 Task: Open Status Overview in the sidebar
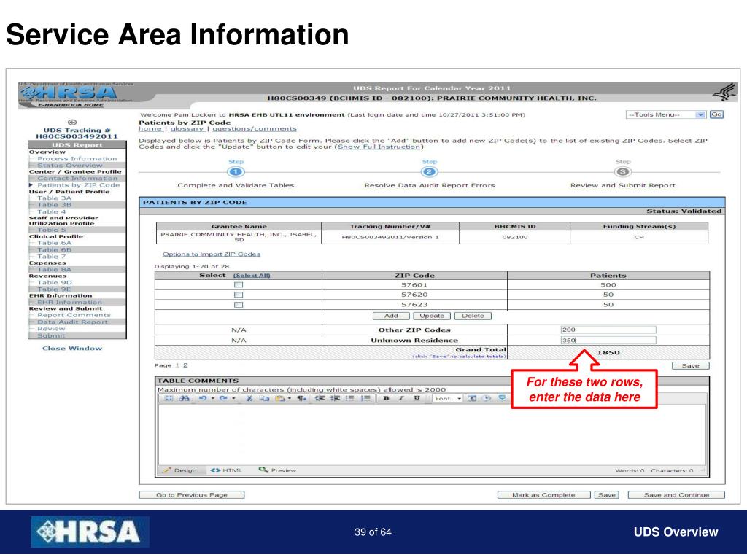[x=69, y=166]
